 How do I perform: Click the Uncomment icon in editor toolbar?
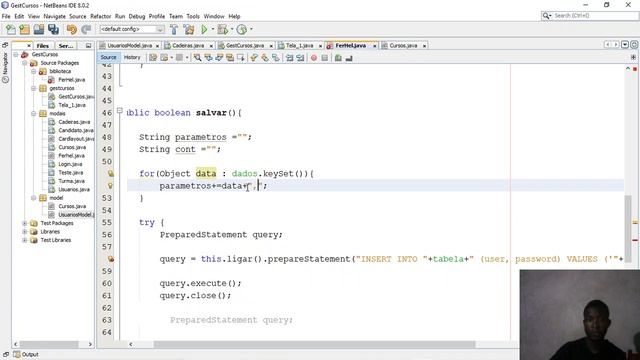(x=349, y=58)
